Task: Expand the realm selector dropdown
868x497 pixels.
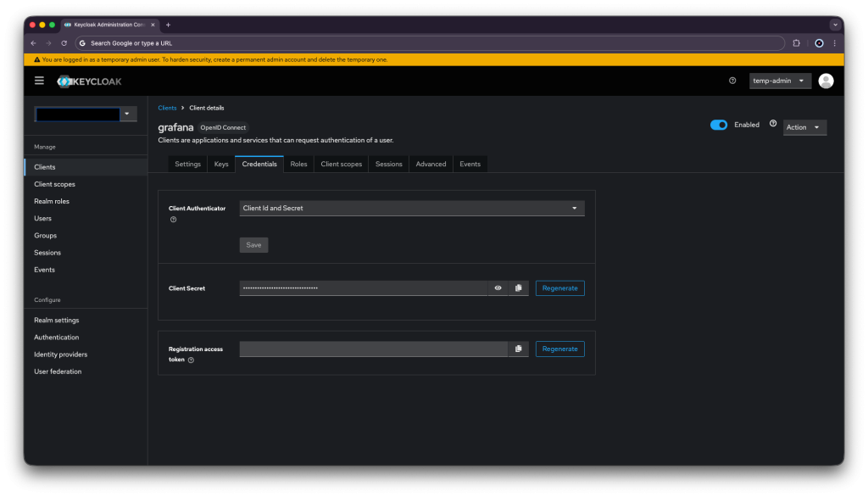Action: (x=127, y=114)
